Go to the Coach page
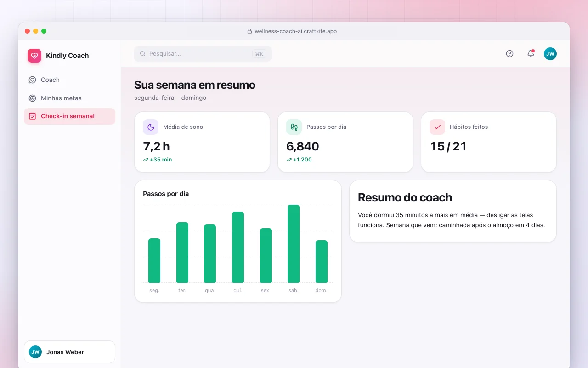This screenshot has height=368, width=588. (69, 80)
